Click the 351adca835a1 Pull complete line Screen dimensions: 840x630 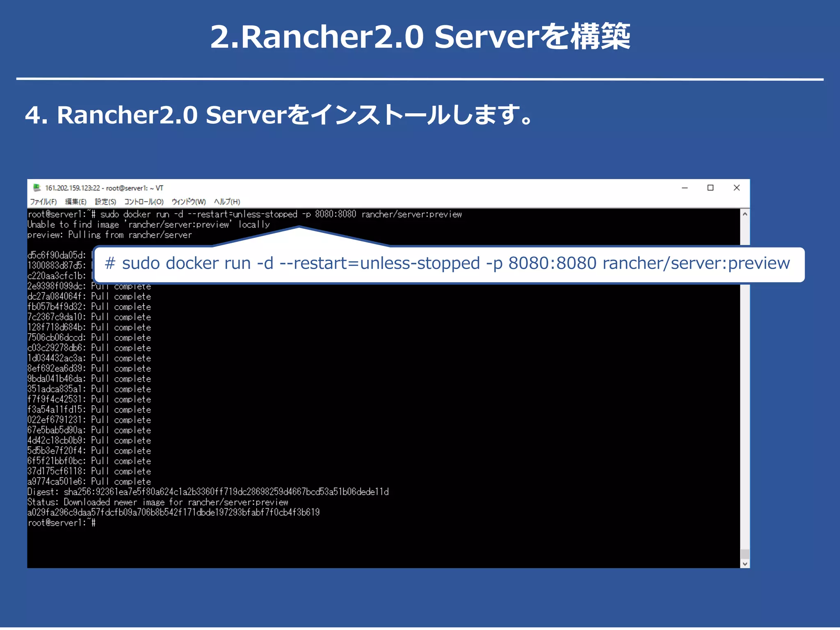click(x=89, y=389)
